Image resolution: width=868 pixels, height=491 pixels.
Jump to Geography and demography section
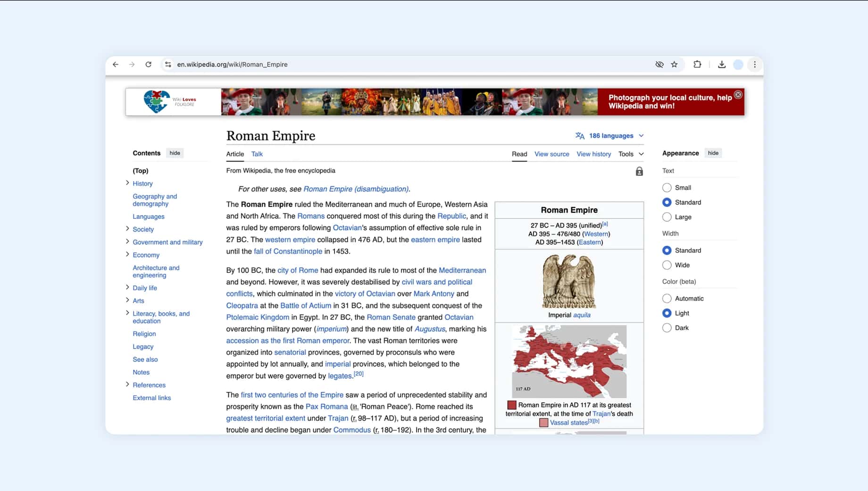[155, 200]
